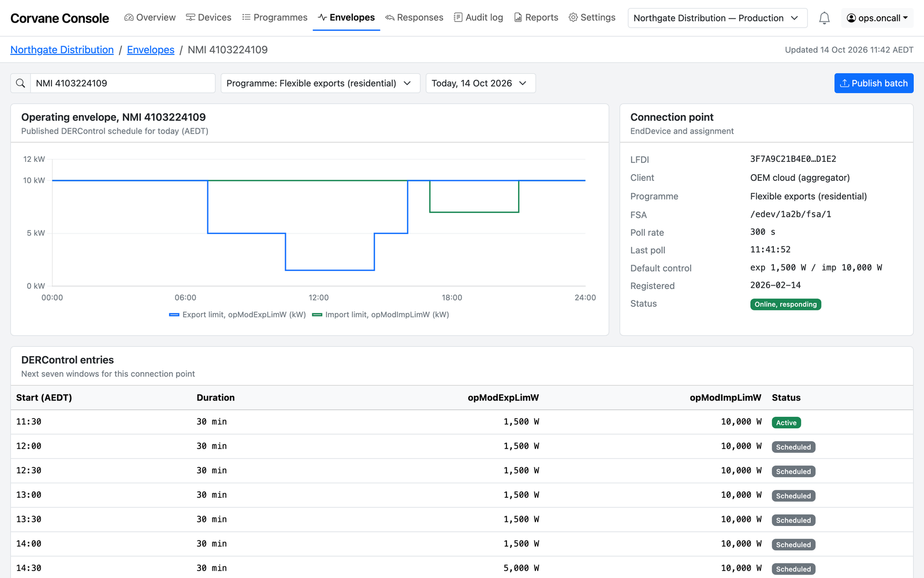Toggle Export limit legend series
This screenshot has height=578, width=924.
point(237,314)
